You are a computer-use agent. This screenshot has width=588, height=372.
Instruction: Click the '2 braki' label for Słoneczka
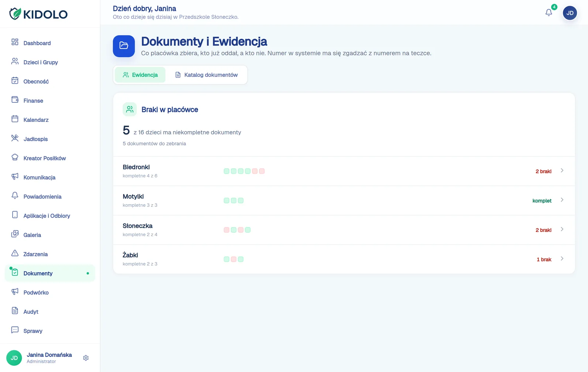tap(543, 230)
